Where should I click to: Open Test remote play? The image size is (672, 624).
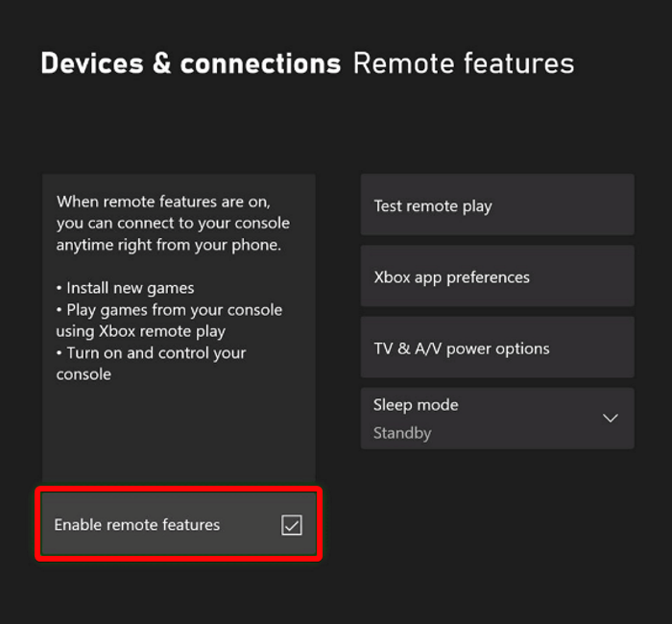tap(497, 205)
